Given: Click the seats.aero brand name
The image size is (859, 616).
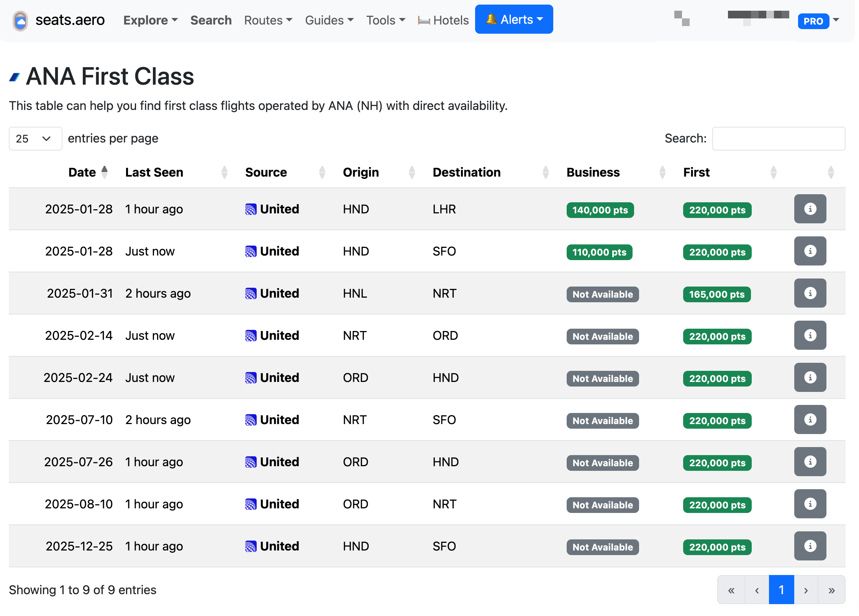Looking at the screenshot, I should 70,20.
